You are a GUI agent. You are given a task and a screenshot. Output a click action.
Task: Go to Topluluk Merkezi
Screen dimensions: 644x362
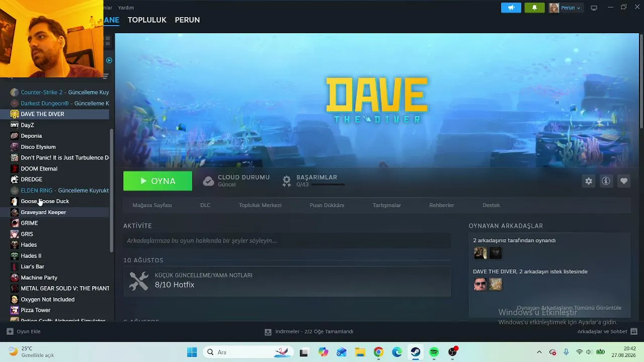260,205
